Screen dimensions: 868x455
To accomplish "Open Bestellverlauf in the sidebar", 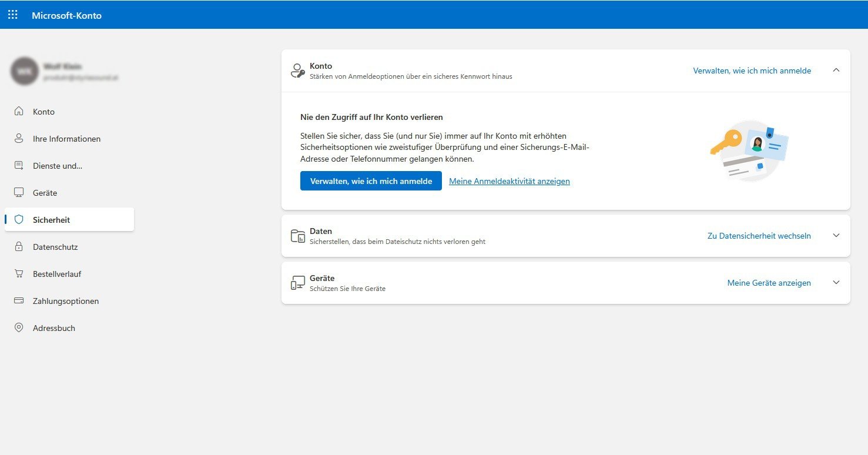I will click(69, 274).
